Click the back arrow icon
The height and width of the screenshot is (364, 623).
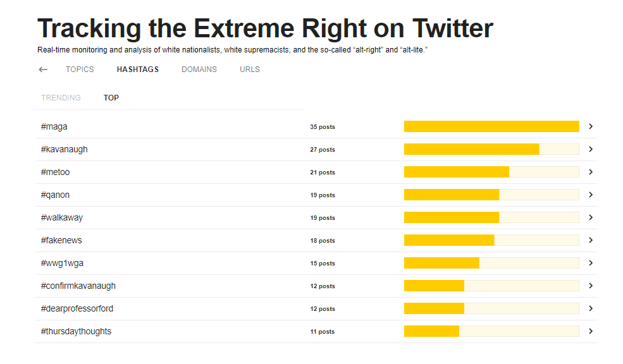point(43,70)
